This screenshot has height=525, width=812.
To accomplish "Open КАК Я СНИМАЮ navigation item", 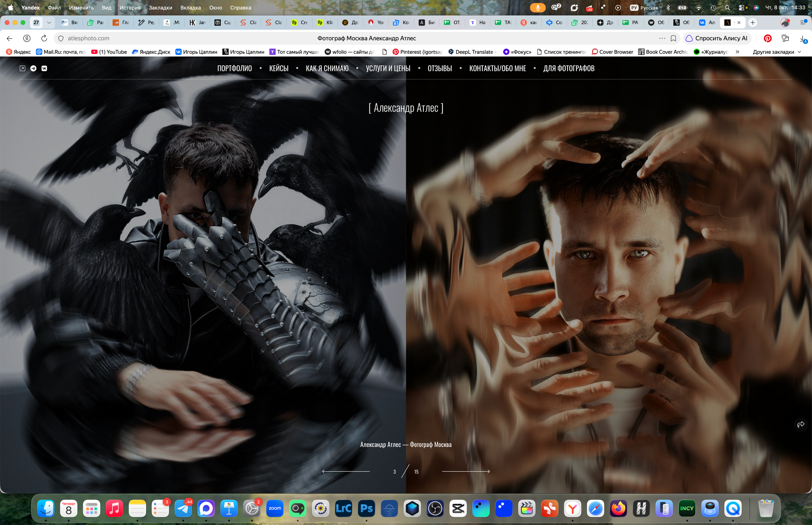I will click(327, 68).
